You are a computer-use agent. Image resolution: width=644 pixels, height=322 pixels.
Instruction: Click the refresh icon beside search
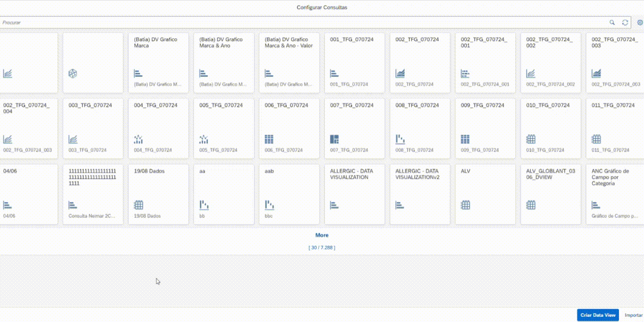point(625,22)
